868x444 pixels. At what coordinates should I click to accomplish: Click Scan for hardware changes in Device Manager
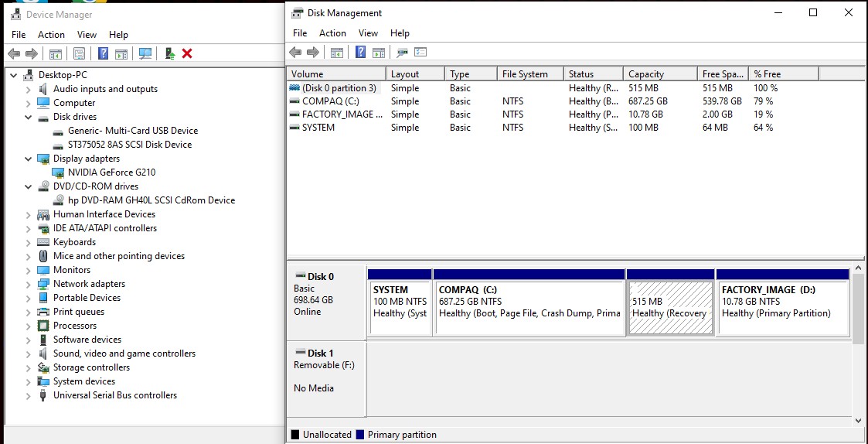145,53
